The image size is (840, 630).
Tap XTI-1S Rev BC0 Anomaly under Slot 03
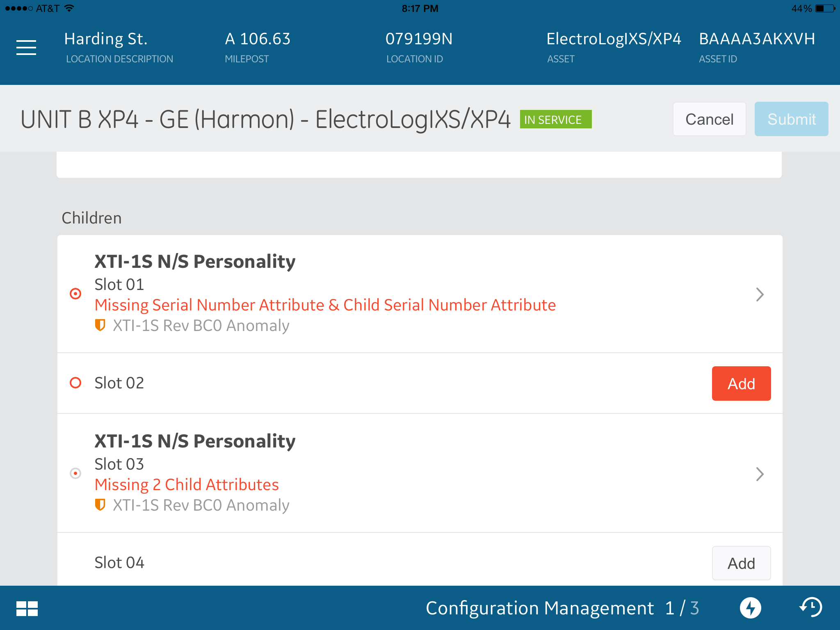[x=201, y=505]
